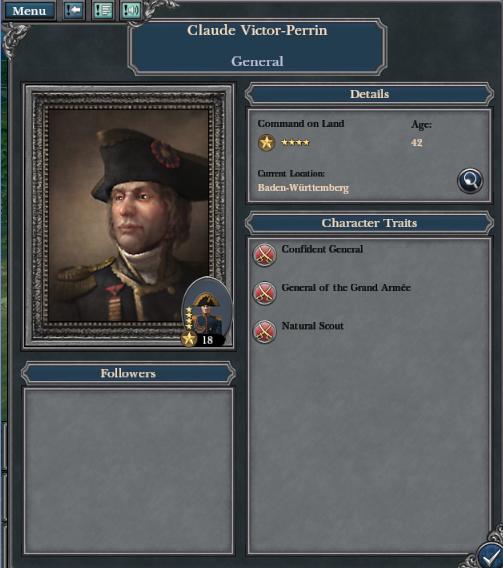This screenshot has height=568, width=503.
Task: Open the event message list icon
Action: tap(102, 10)
